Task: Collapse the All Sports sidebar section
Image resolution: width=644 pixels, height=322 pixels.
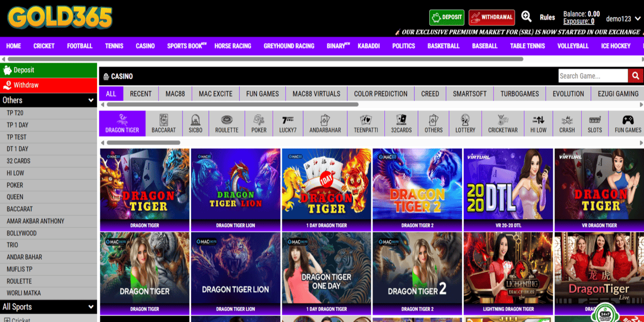Action: 91,307
